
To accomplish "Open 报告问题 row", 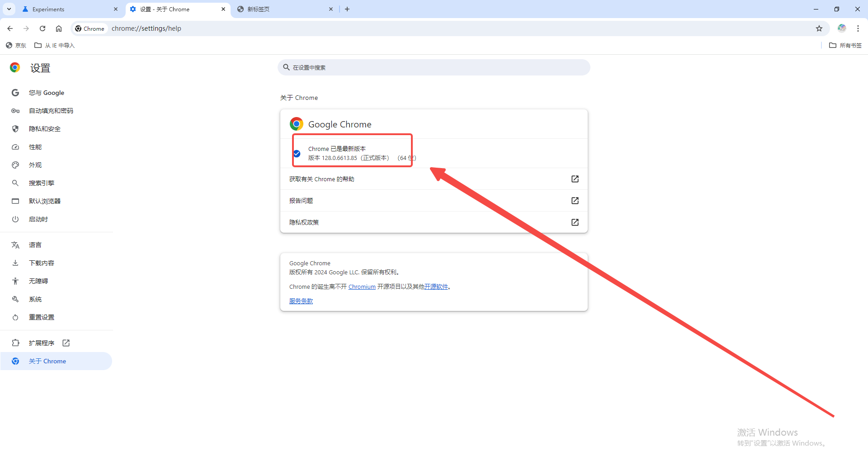I will pyautogui.click(x=434, y=201).
